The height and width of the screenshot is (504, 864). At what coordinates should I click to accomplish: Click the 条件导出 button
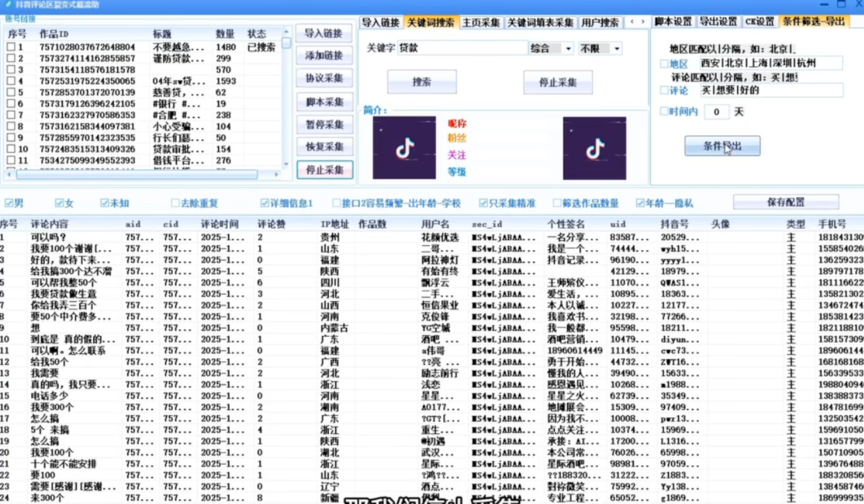(722, 146)
